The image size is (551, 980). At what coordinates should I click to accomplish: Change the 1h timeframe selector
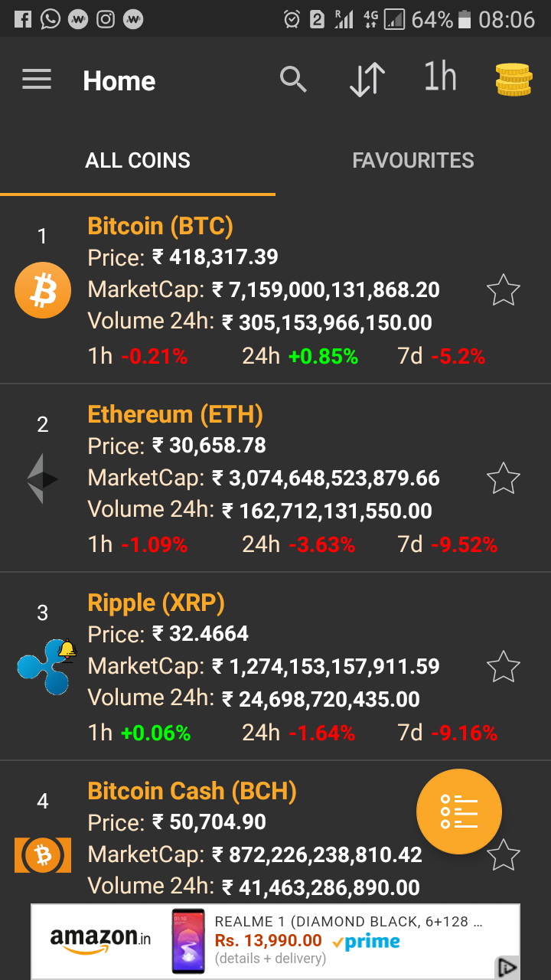pyautogui.click(x=440, y=78)
